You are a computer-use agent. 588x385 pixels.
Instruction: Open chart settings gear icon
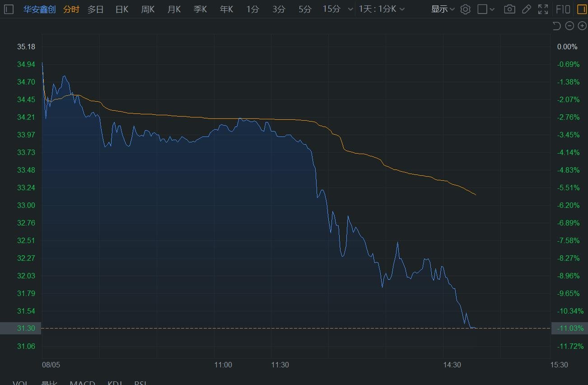point(465,9)
